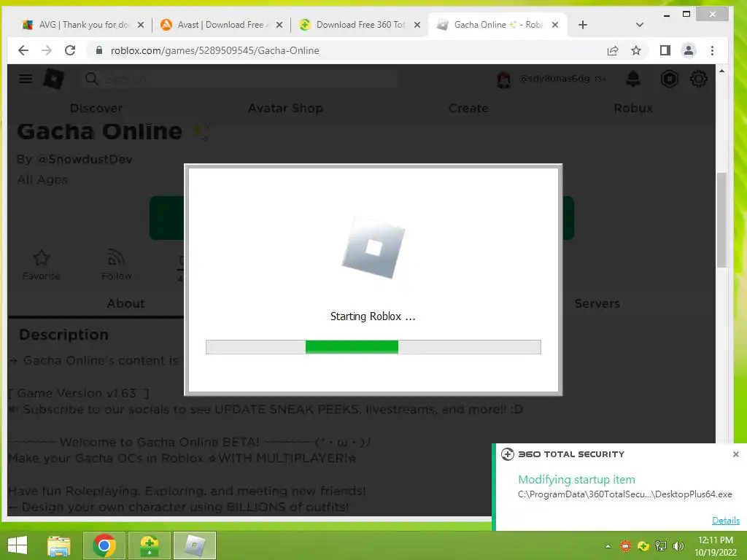Click Chrome icon in taskbar
Viewport: 747px width, 560px height.
104,545
